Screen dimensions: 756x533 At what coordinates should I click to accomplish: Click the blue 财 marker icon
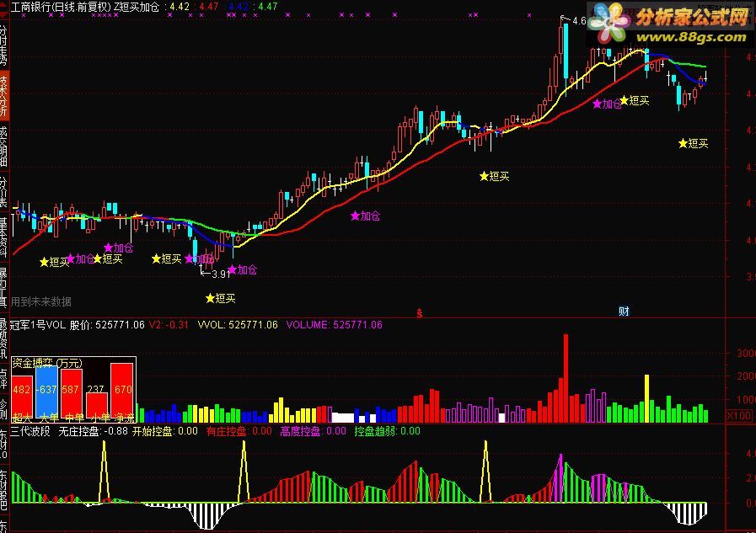(624, 311)
